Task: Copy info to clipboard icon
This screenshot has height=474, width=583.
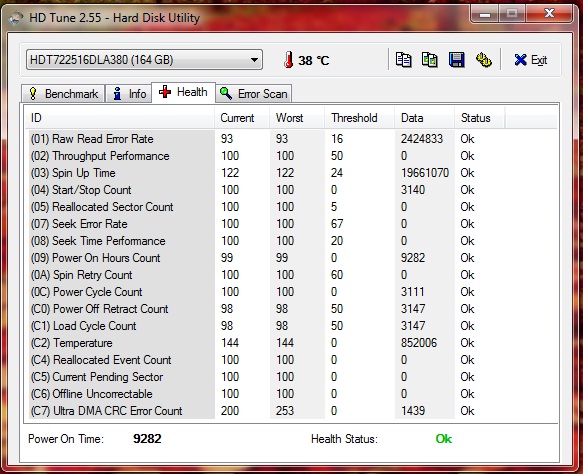Action: 403,59
